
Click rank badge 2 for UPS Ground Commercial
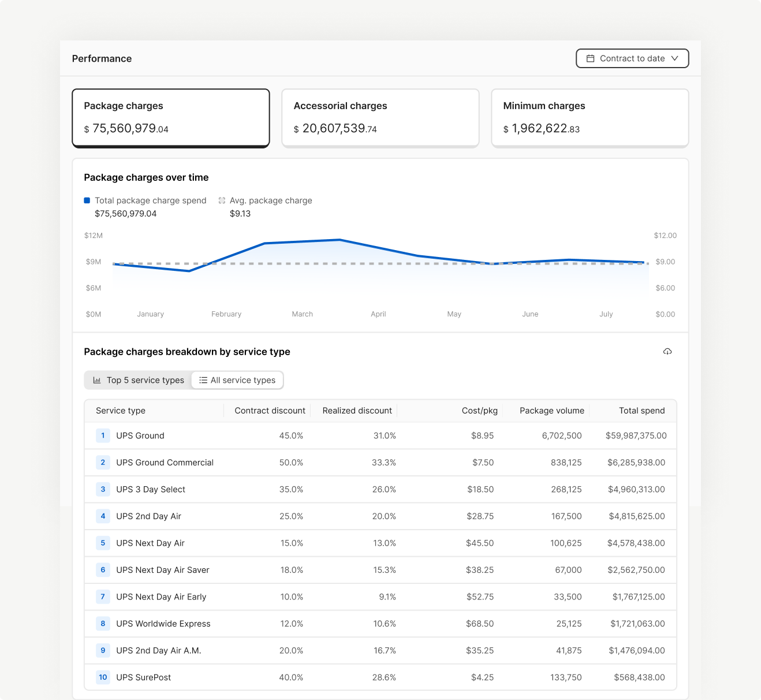[103, 462]
